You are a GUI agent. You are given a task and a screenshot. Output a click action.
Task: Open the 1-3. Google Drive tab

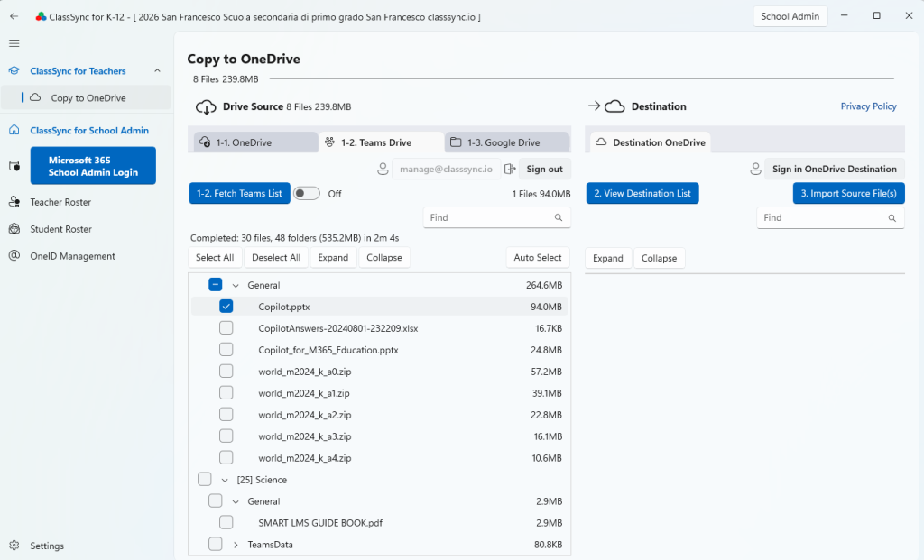(x=507, y=142)
